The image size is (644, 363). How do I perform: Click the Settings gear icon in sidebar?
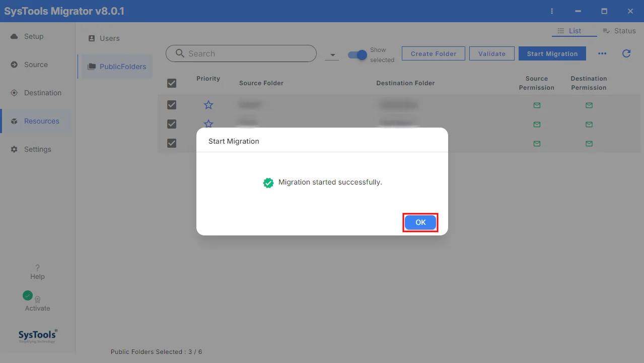(x=14, y=150)
